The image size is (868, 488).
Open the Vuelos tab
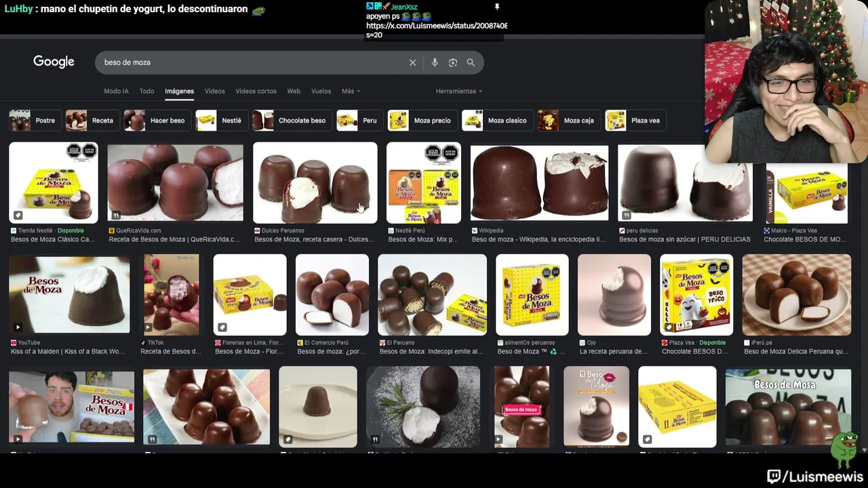pyautogui.click(x=321, y=91)
